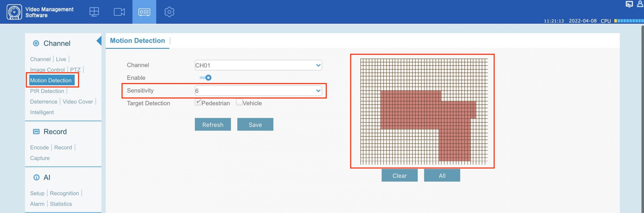
Task: Expand the Sensitivity dropdown
Action: click(x=258, y=91)
